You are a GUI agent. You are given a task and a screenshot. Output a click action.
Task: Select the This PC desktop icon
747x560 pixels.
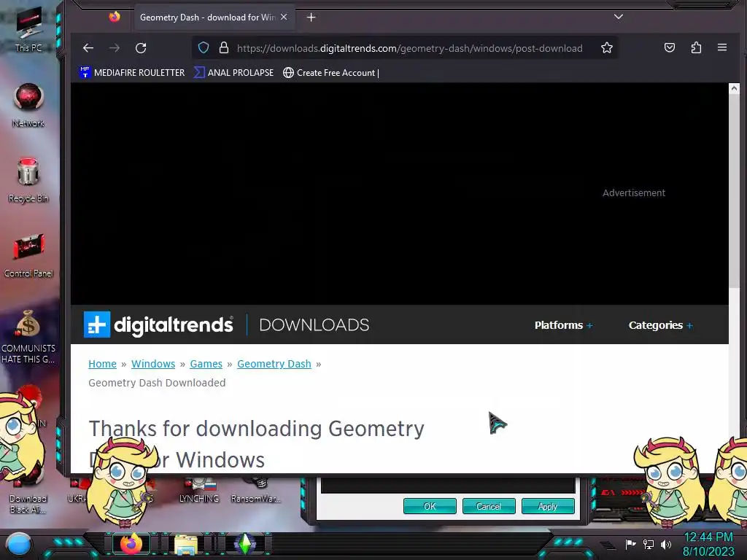click(x=28, y=29)
